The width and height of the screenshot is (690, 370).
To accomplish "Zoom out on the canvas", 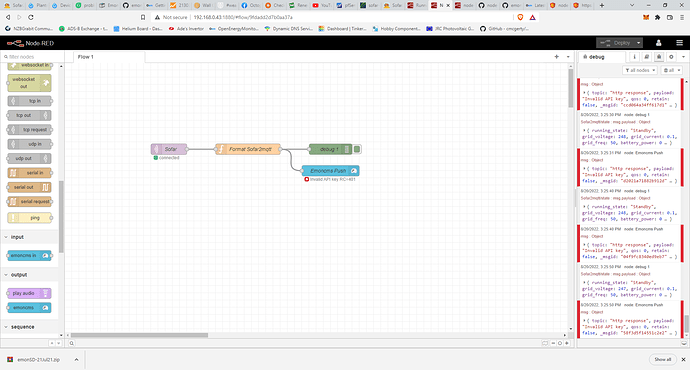I will coord(553,343).
